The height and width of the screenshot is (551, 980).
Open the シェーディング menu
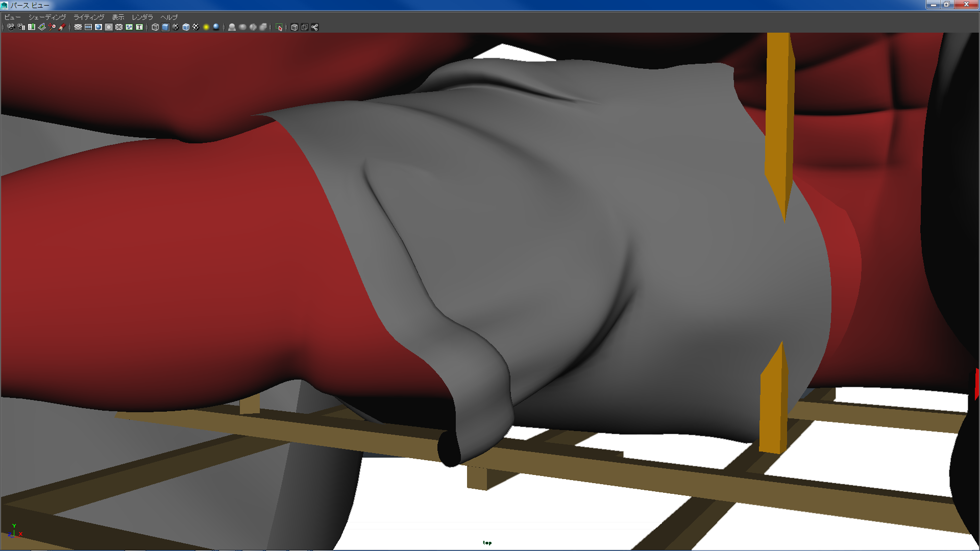47,17
